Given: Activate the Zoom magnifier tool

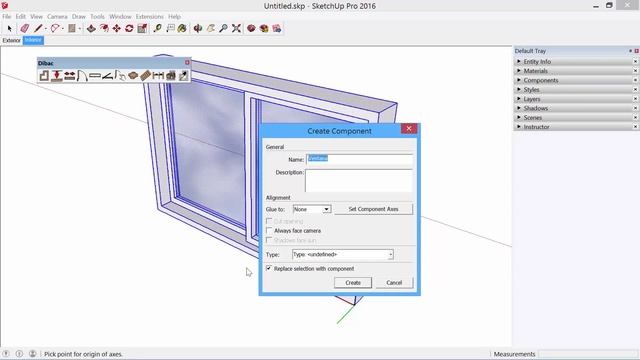Looking at the screenshot, I should click(x=223, y=28).
